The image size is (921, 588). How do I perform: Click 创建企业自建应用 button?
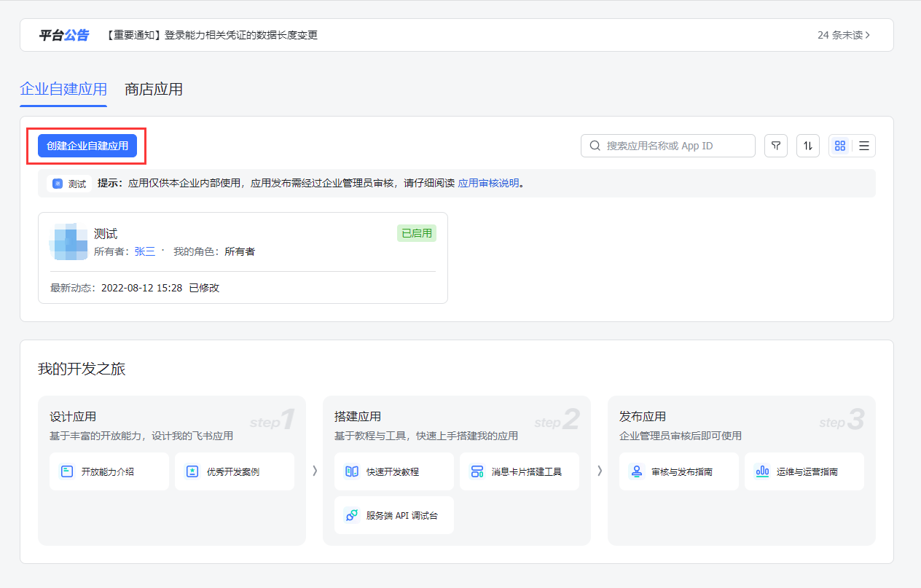(x=87, y=146)
